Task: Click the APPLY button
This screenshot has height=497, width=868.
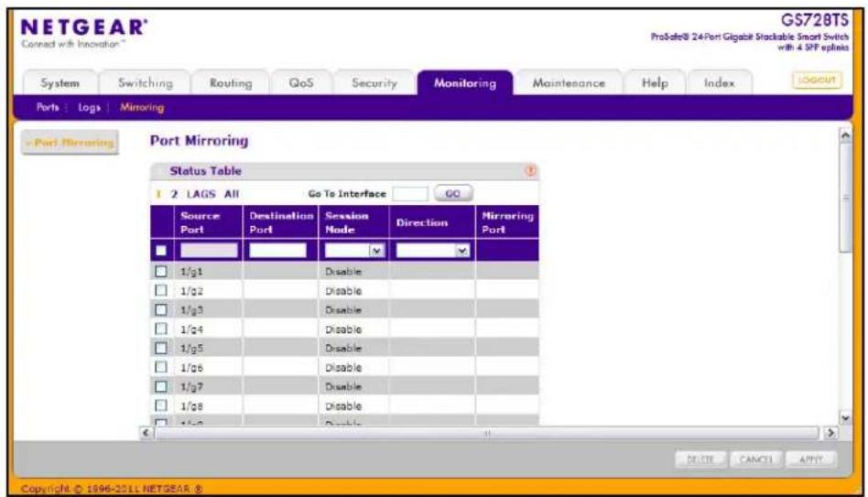Action: [811, 459]
